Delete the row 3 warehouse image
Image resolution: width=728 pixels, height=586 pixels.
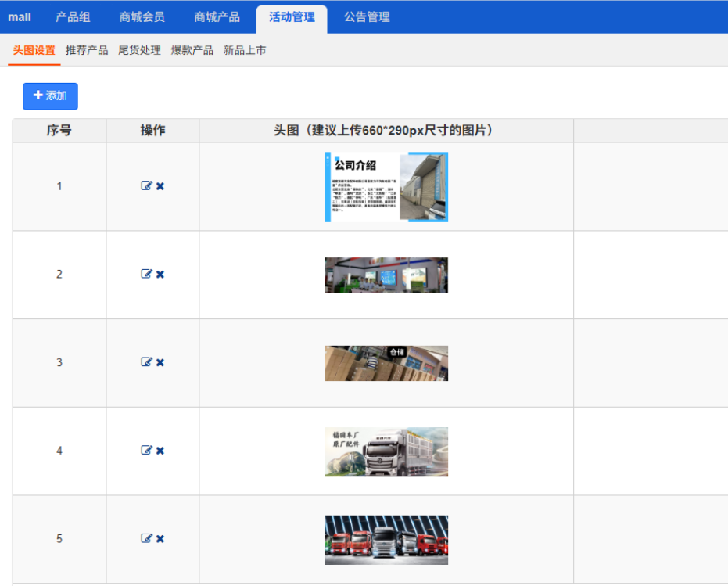coord(160,362)
